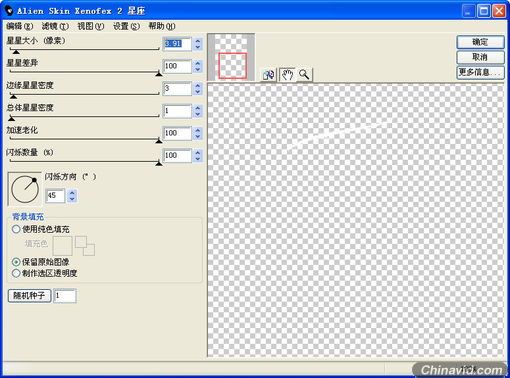Open the 视图 menu
Screen dimensions: 510x378
pyautogui.click(x=91, y=26)
